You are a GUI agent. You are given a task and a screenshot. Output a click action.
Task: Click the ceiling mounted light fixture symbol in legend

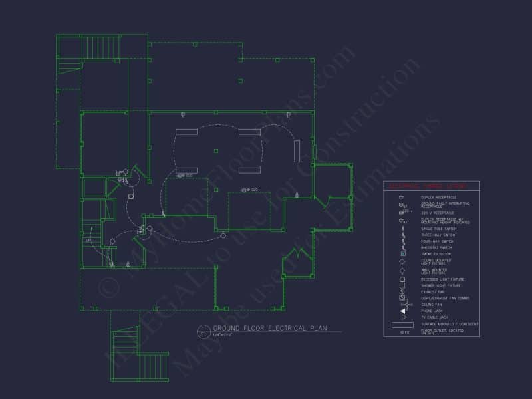point(402,261)
